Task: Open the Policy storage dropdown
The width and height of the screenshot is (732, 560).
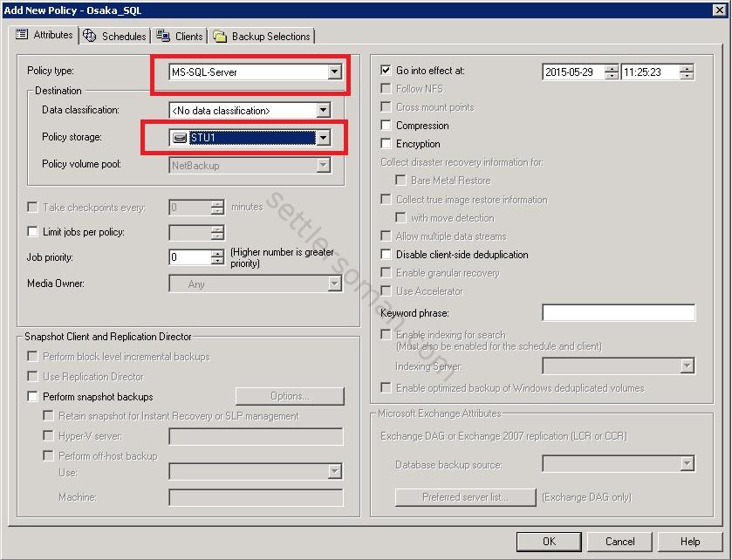Action: click(x=323, y=138)
